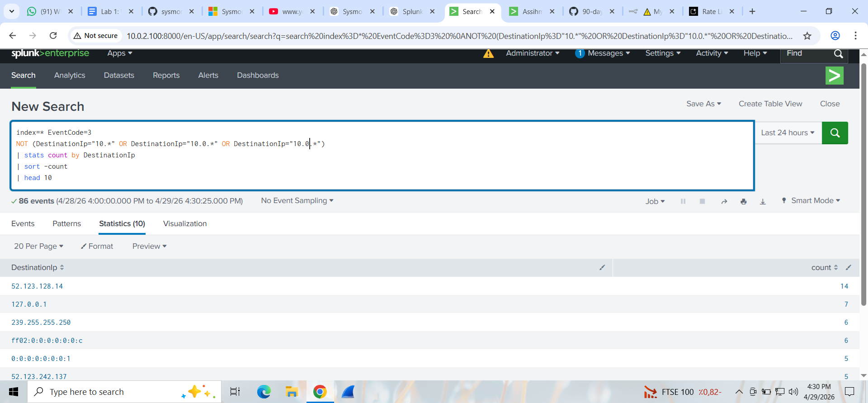Switch to the Events tab
The image size is (868, 403).
pyautogui.click(x=23, y=224)
